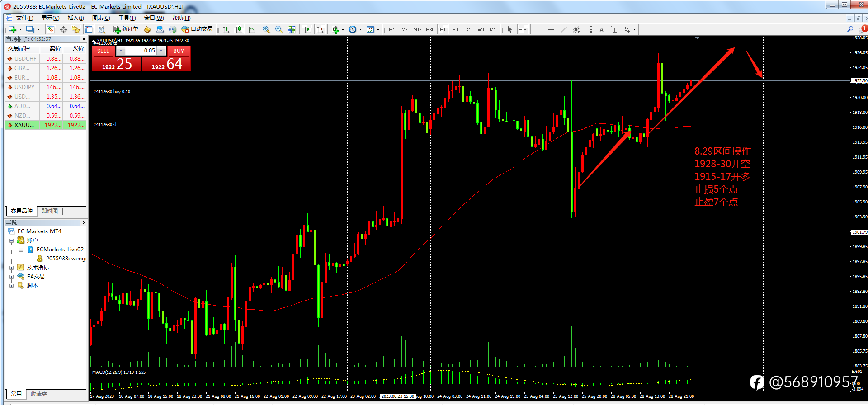This screenshot has height=405, width=868.
Task: Open the MetaEditor yellow book icon
Action: coord(147,29)
